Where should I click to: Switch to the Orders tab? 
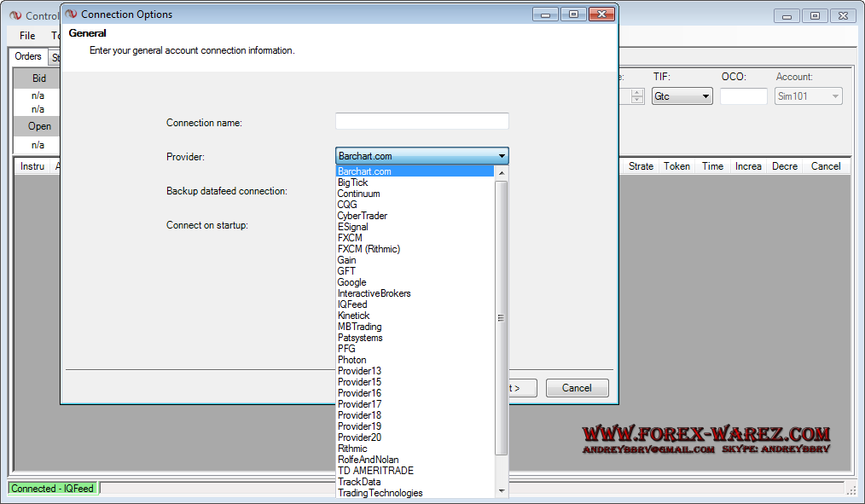[x=28, y=57]
